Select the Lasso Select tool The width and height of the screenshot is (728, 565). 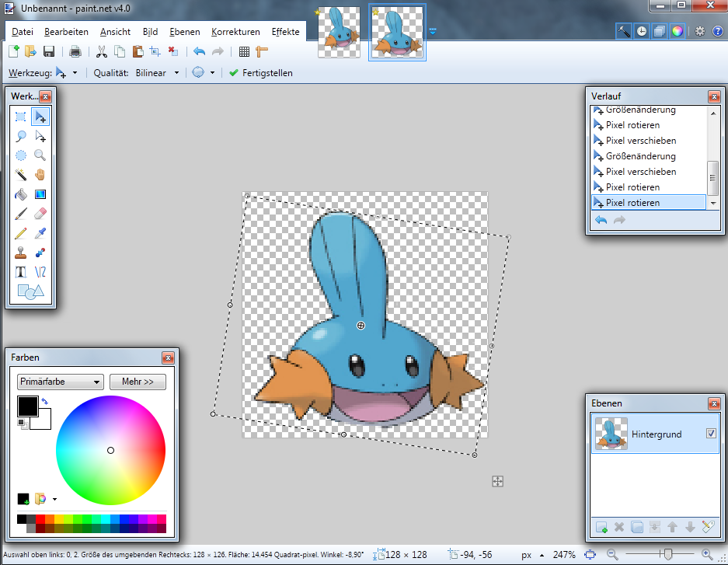[x=20, y=136]
